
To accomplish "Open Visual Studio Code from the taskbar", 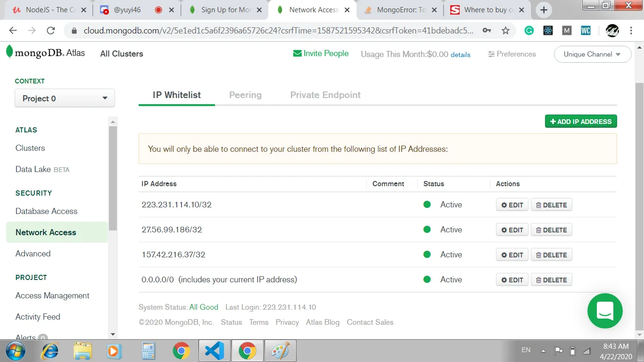I will click(x=214, y=351).
